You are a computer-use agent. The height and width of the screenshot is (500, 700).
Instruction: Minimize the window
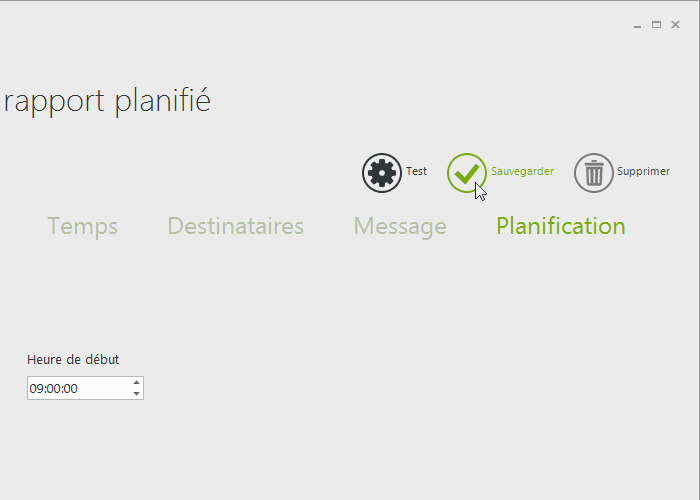coord(638,25)
